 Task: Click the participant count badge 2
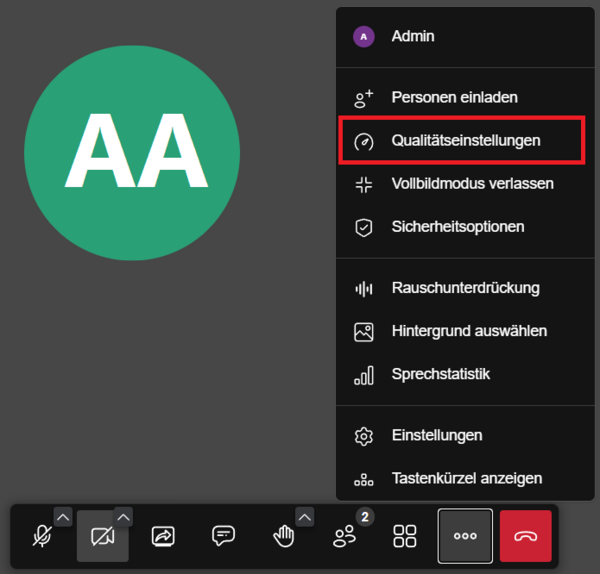pyautogui.click(x=365, y=517)
